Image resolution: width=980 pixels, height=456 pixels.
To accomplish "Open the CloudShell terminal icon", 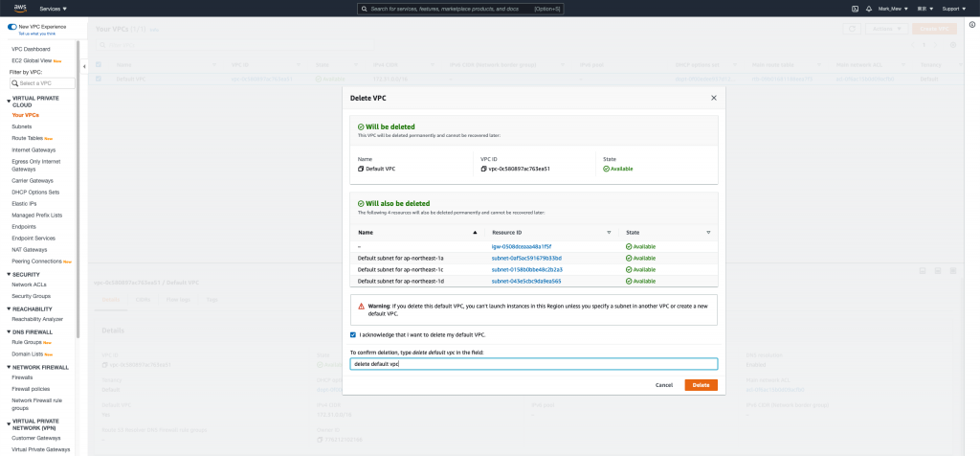I will tap(855, 9).
